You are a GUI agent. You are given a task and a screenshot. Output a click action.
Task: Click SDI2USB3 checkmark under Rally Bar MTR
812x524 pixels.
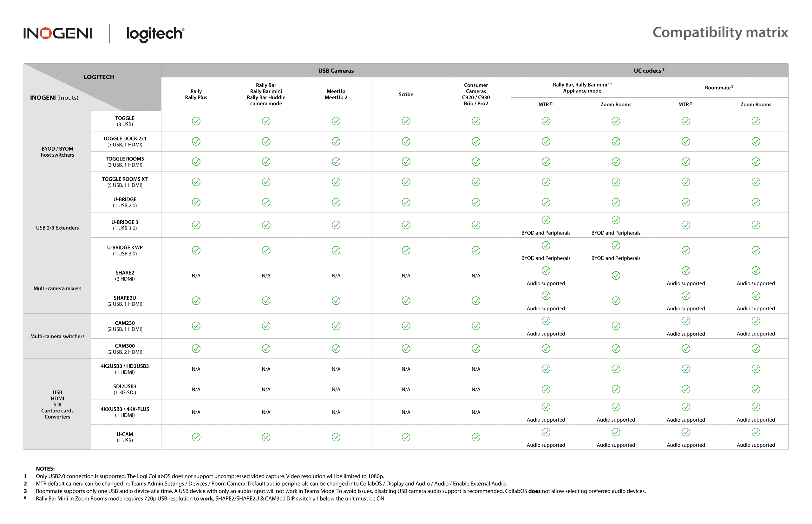point(546,389)
